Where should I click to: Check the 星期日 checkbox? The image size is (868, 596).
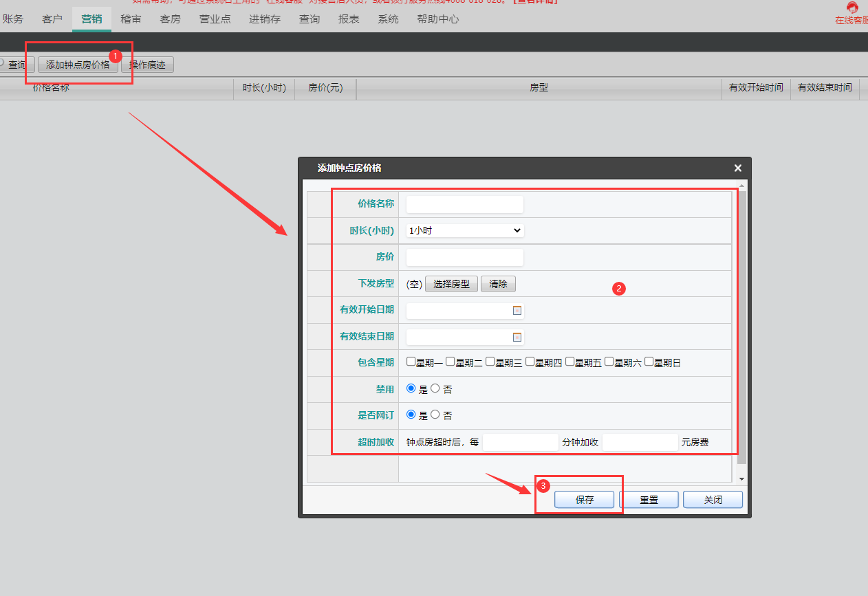pos(649,362)
